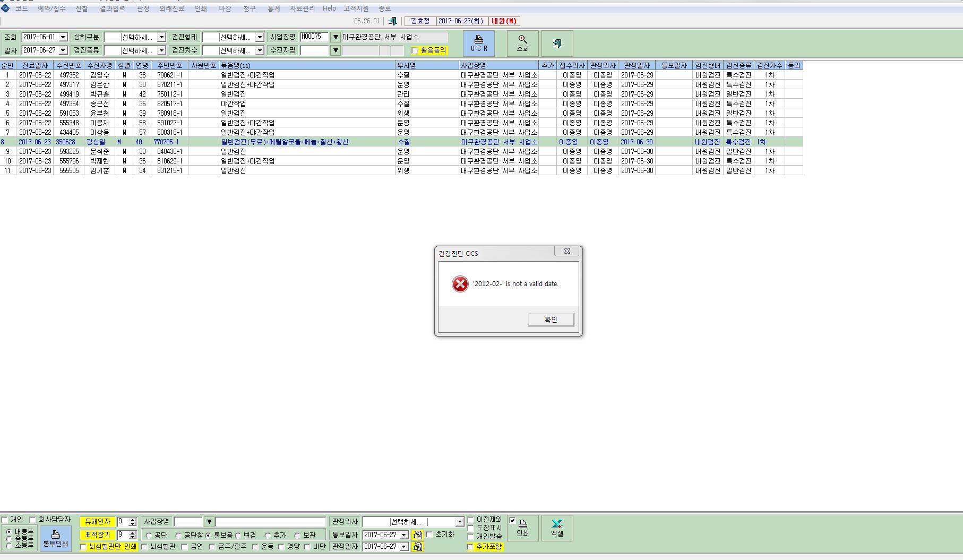Click the 수진자명 input field
Viewport: 963px width, 560px height.
[314, 50]
